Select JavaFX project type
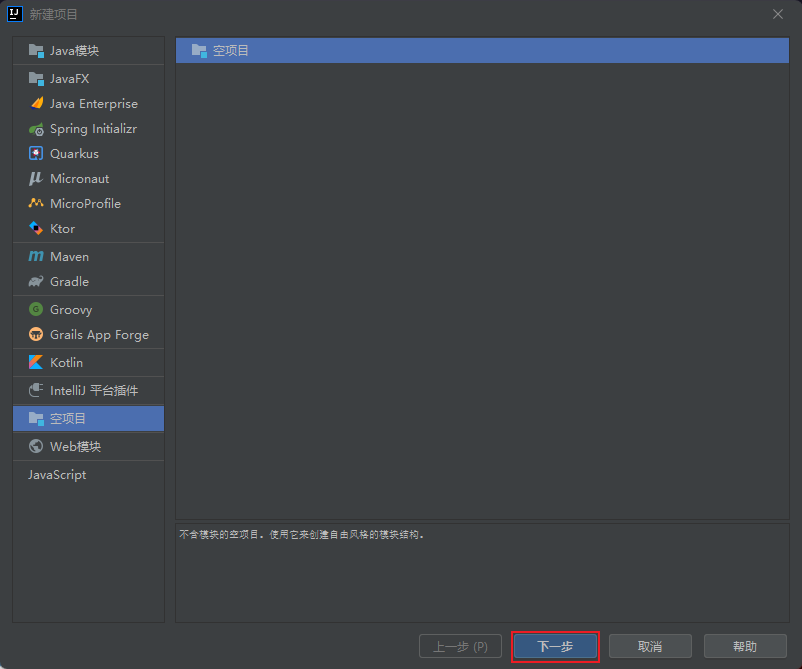The height and width of the screenshot is (669, 802). pos(88,78)
